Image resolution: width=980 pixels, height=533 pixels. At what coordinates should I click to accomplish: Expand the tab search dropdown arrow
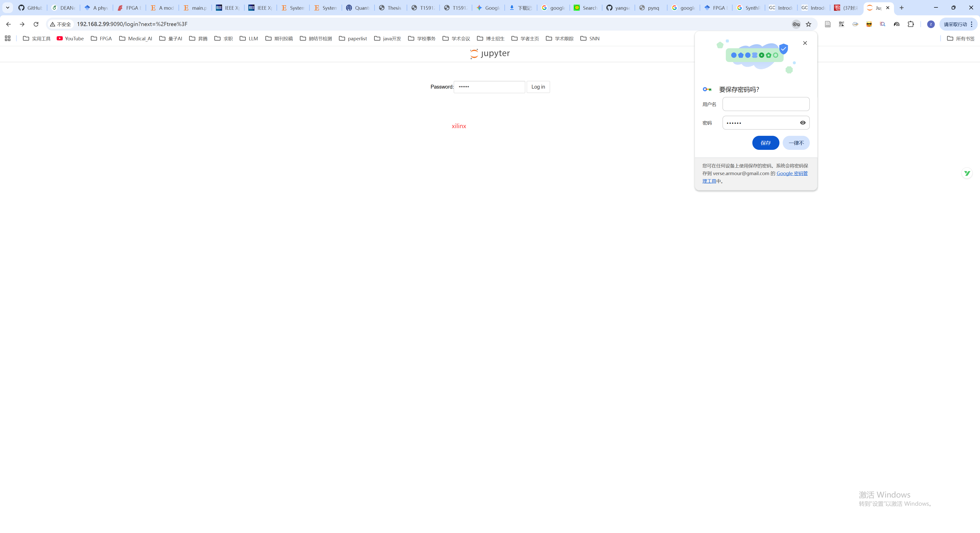(x=7, y=8)
